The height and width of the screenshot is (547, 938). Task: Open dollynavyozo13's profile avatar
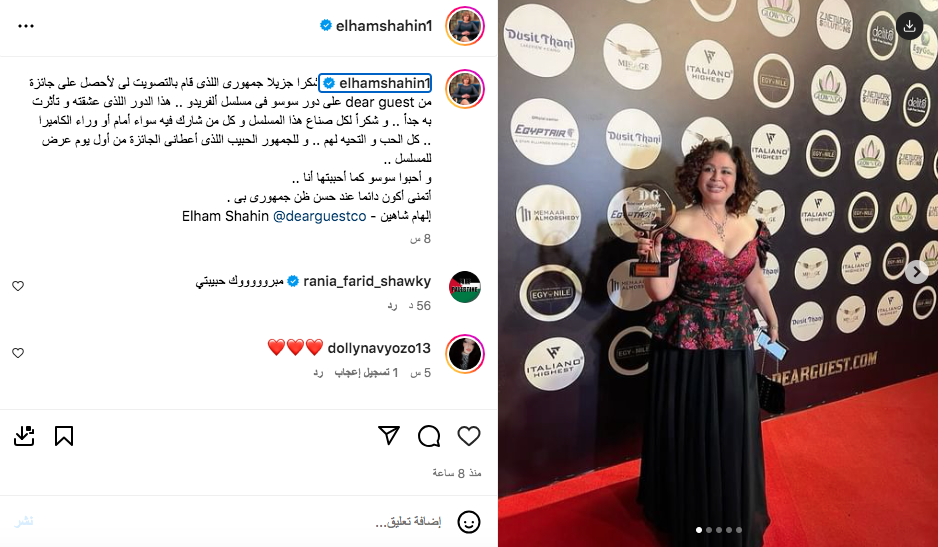coord(465,354)
